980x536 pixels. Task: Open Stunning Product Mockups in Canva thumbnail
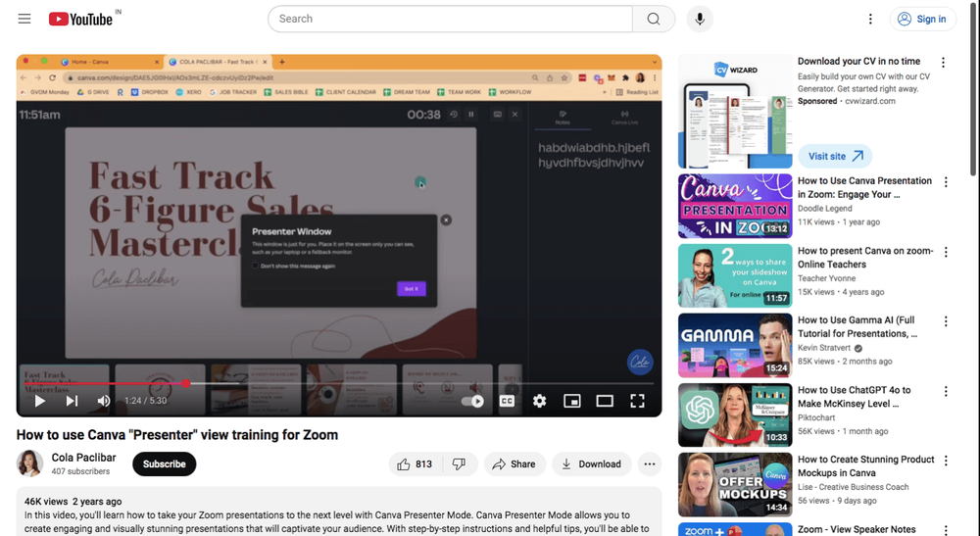(x=735, y=485)
